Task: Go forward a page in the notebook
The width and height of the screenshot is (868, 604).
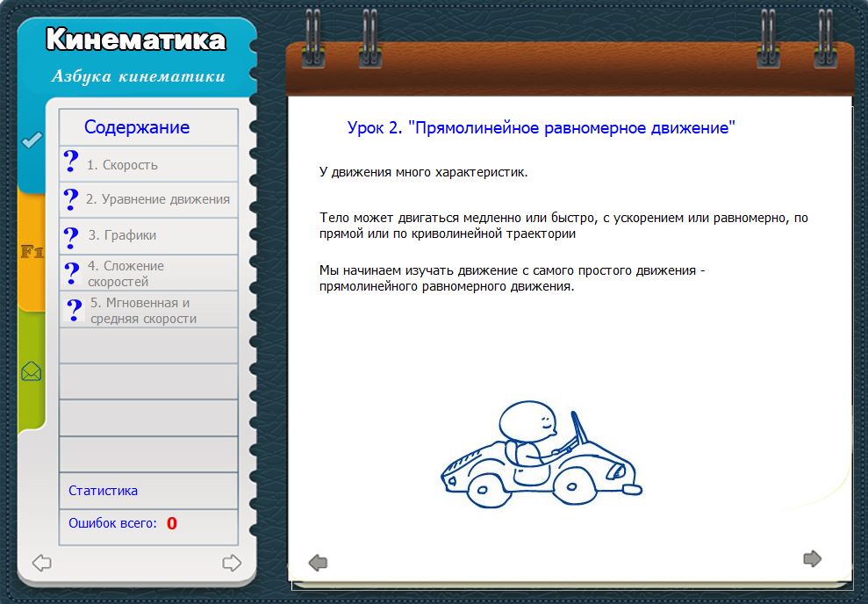Action: coord(812,558)
